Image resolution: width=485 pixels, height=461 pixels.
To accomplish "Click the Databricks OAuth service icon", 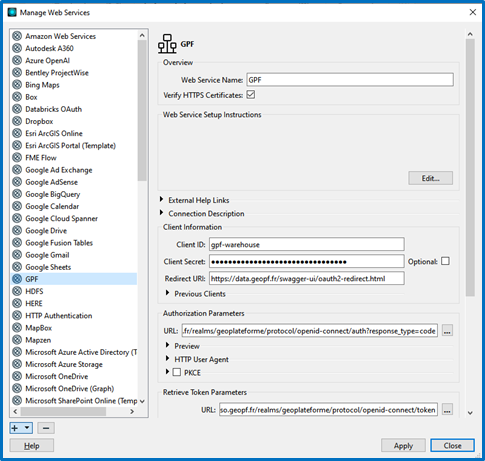I will click(17, 109).
